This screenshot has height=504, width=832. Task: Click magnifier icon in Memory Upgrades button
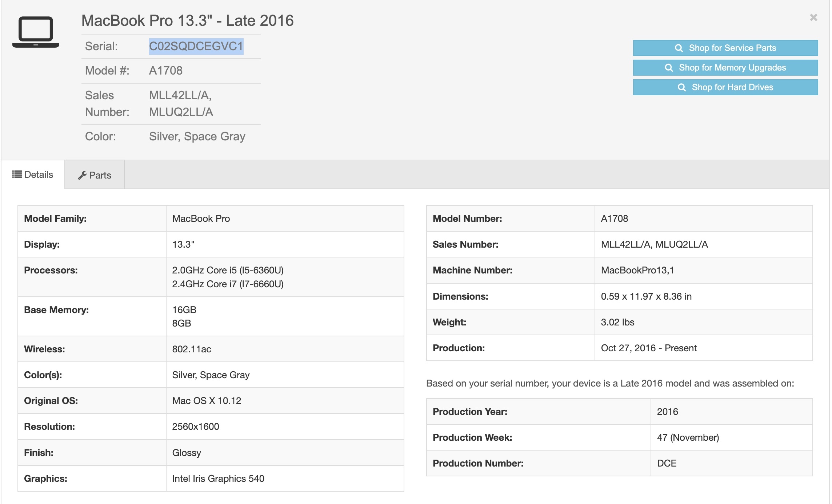point(669,68)
